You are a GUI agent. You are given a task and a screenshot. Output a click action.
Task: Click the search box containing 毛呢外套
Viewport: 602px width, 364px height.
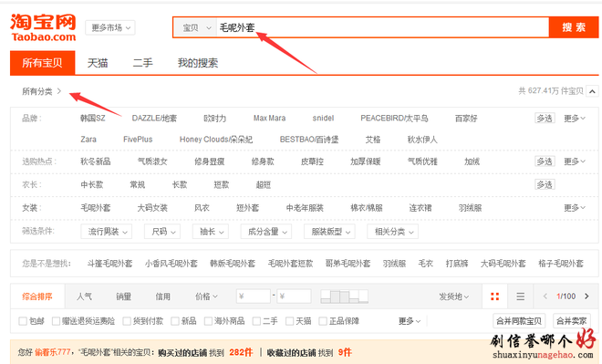383,27
